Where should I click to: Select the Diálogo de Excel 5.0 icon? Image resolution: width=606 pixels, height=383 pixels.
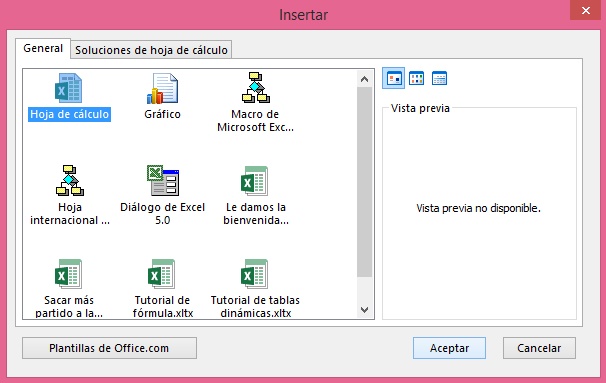pos(163,180)
